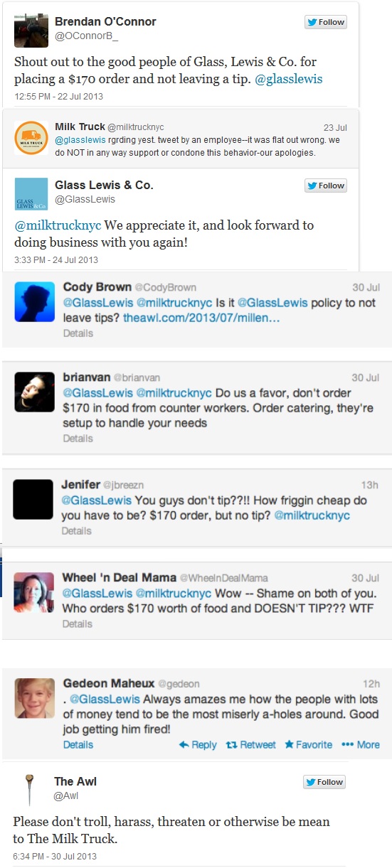Open the 6:34 PM - 30 Jul 2013 timestamp
This screenshot has width=392, height=868.
click(x=55, y=857)
